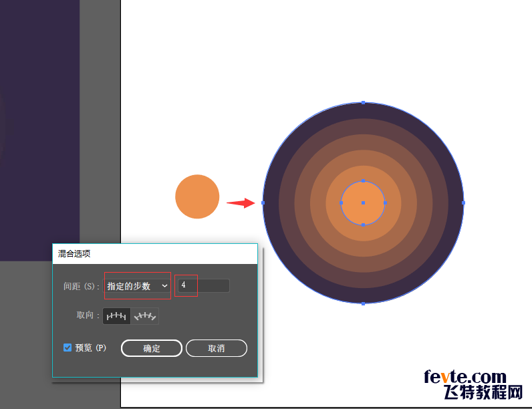Click the 混合选项 dialog title bar
Viewport: 532px width, 409px height.
(155, 254)
